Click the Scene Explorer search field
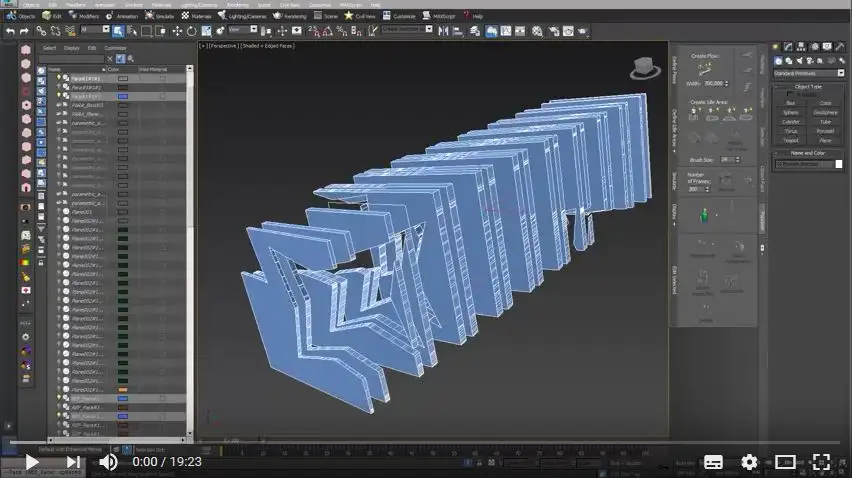 (x=71, y=59)
